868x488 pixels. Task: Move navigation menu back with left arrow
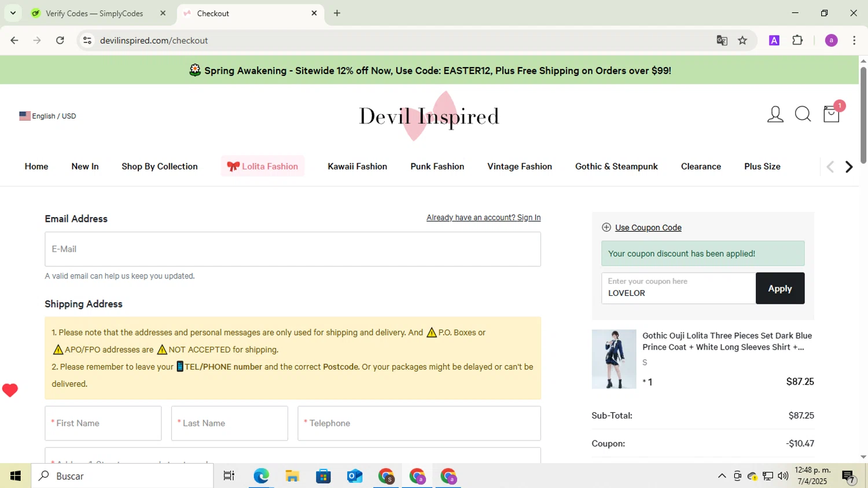coord(830,167)
